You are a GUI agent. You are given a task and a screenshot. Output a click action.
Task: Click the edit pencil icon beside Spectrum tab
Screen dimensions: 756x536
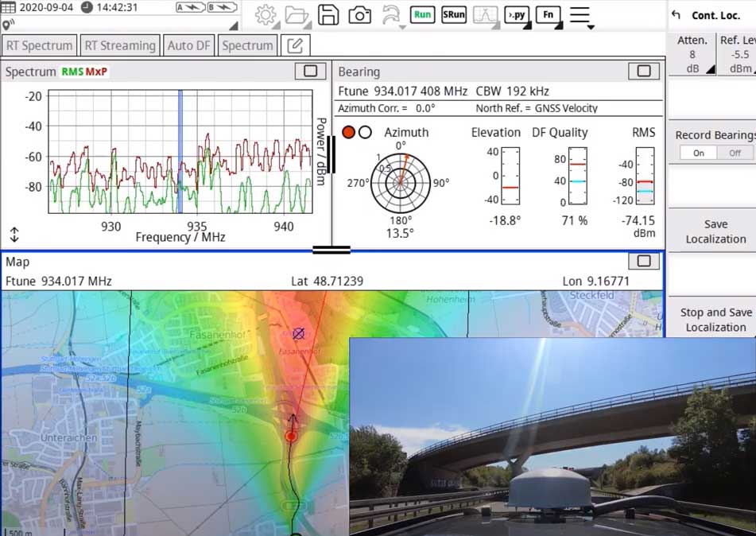(x=296, y=45)
